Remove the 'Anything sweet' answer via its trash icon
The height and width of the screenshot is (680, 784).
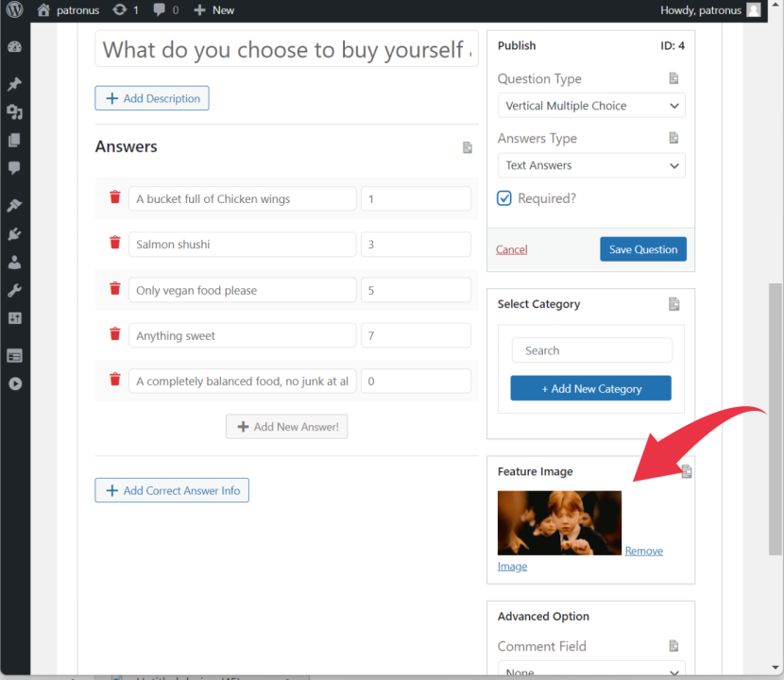click(115, 334)
